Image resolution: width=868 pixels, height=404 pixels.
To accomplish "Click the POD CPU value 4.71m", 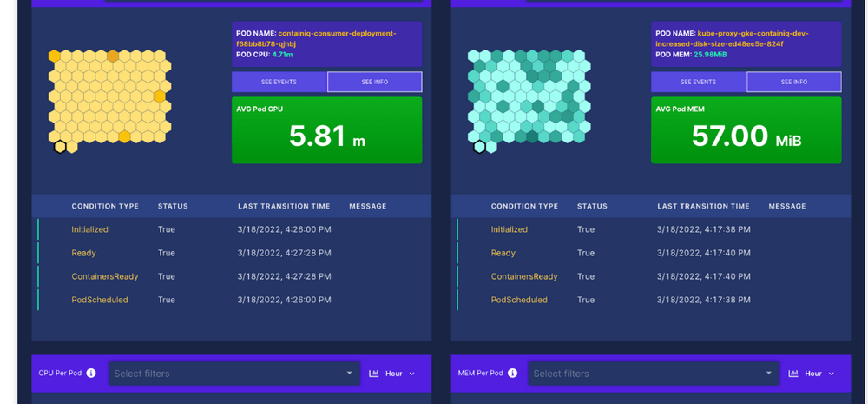I will (282, 55).
